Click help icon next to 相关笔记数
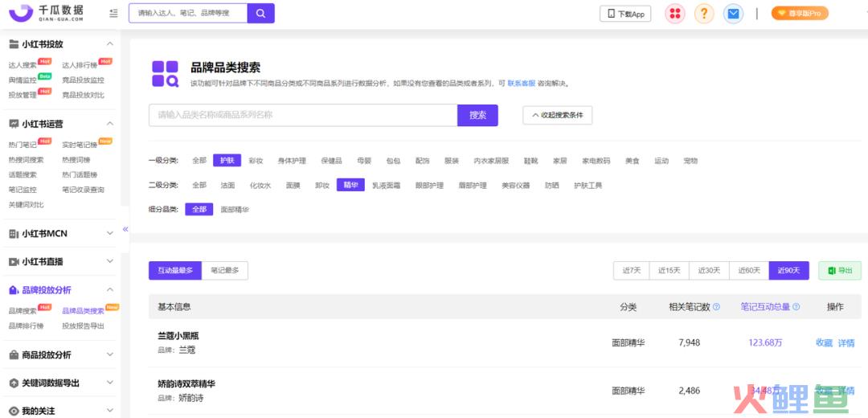The image size is (868, 418). [x=716, y=307]
